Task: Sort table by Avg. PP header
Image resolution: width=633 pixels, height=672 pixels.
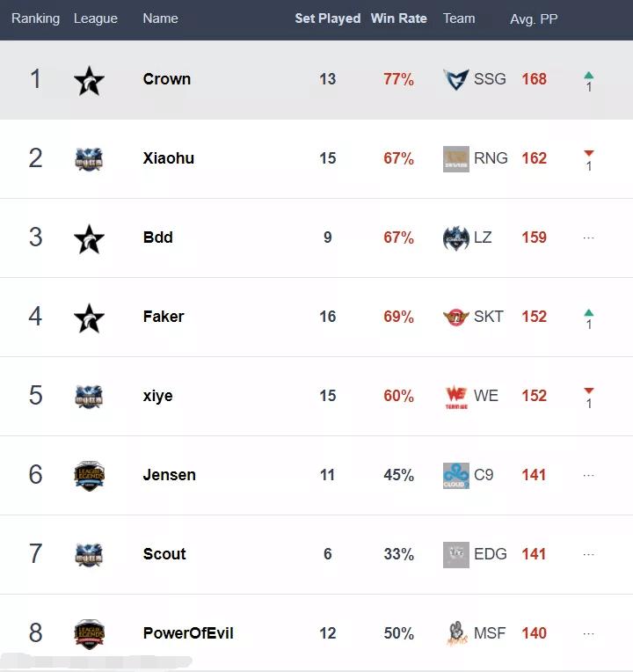Action: pos(534,18)
